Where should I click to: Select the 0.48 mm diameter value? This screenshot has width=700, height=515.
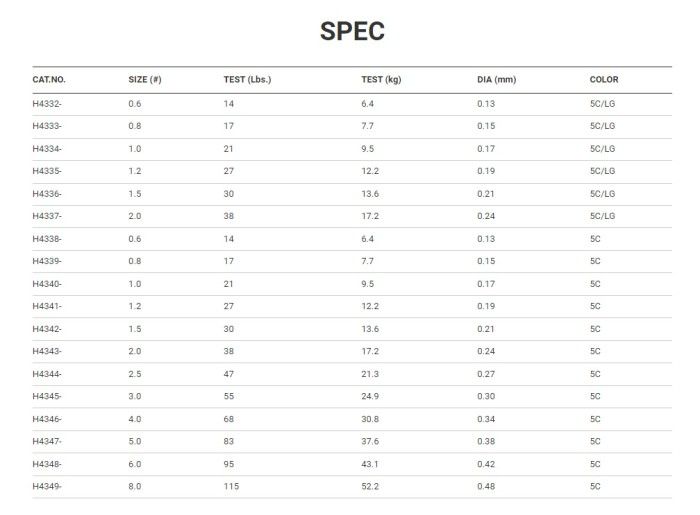click(486, 486)
